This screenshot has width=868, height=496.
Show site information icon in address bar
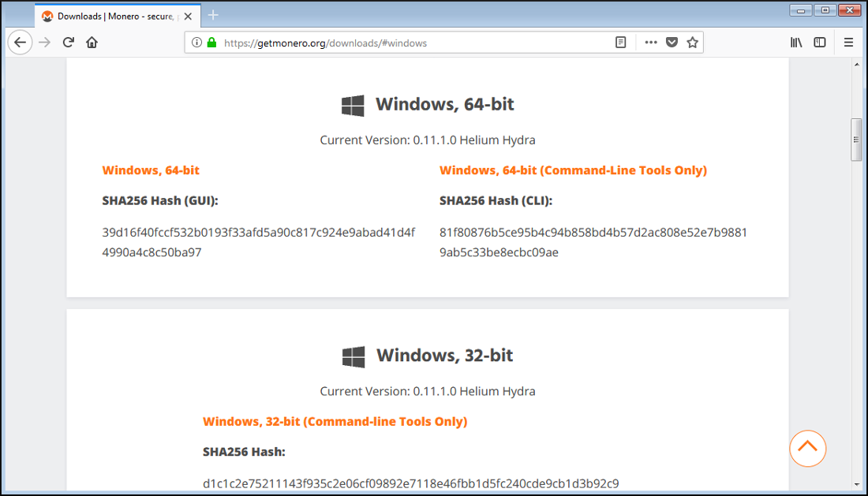tap(196, 43)
